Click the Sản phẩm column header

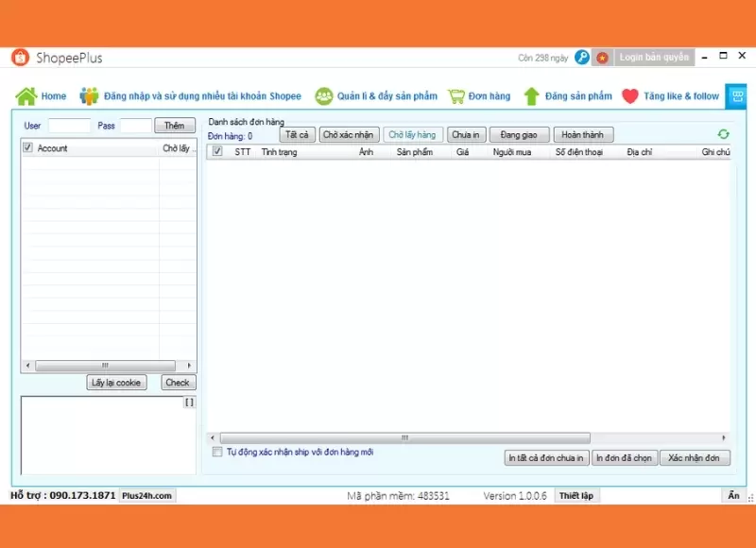(415, 152)
